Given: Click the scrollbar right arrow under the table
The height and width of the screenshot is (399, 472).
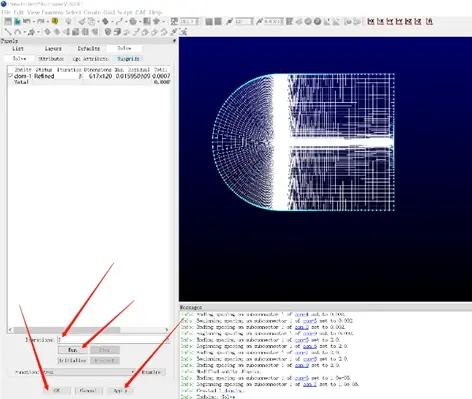Looking at the screenshot, I should [167, 330].
